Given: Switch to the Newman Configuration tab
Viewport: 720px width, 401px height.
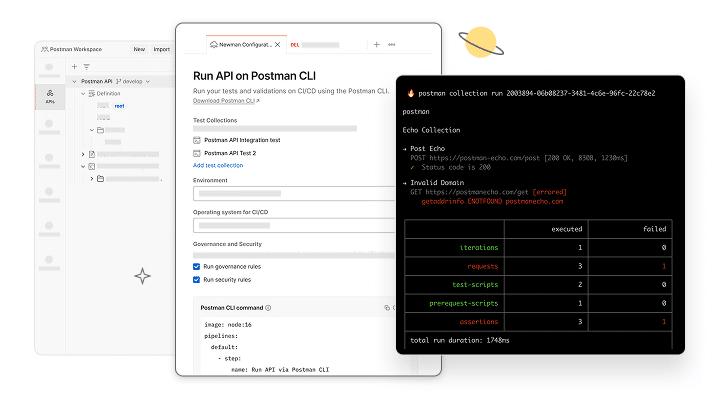Looking at the screenshot, I should (246, 45).
